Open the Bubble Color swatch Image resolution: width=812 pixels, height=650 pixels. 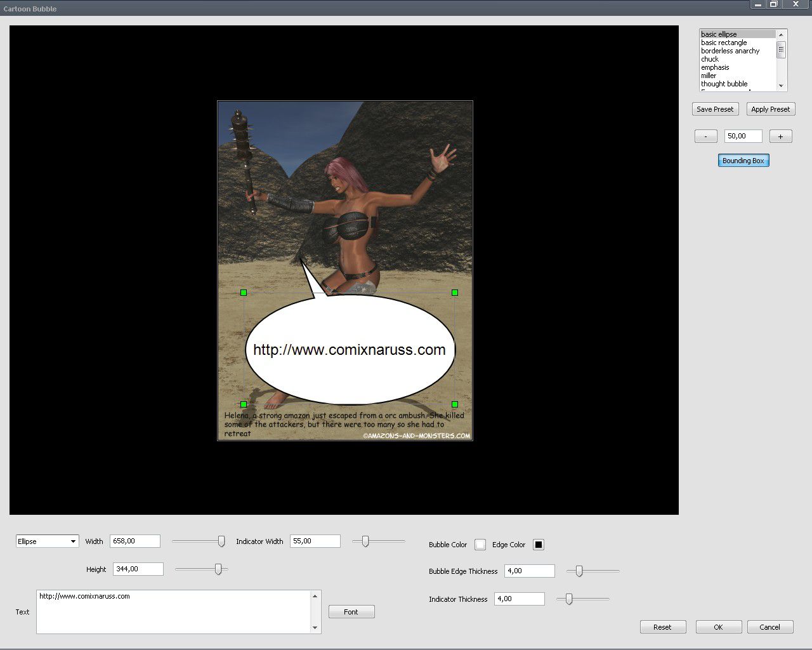click(x=480, y=545)
